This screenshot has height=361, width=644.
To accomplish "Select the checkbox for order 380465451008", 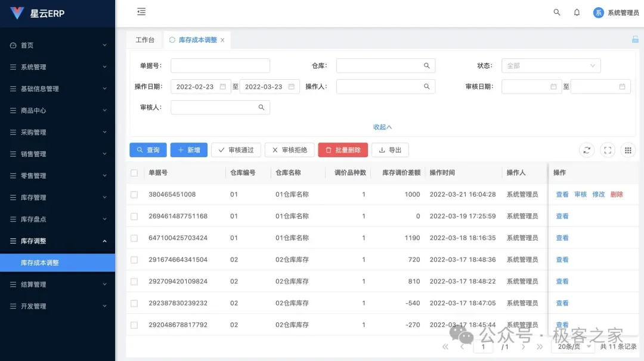I will 134,194.
